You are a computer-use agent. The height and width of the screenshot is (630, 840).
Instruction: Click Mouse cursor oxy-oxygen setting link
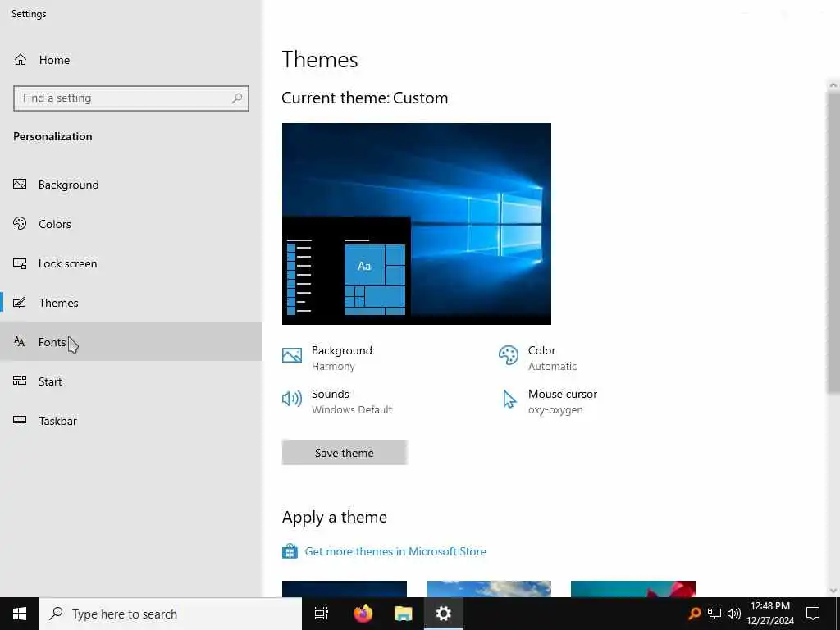click(547, 401)
